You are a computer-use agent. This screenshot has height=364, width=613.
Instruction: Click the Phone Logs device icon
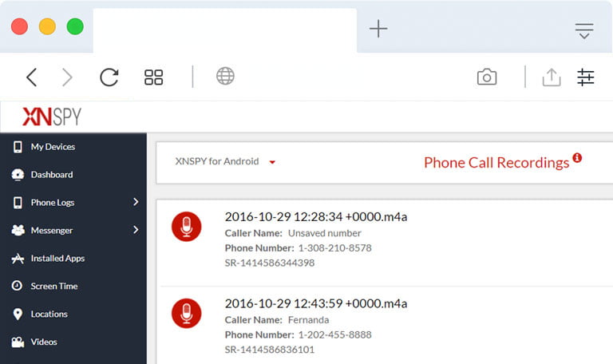pyautogui.click(x=18, y=203)
